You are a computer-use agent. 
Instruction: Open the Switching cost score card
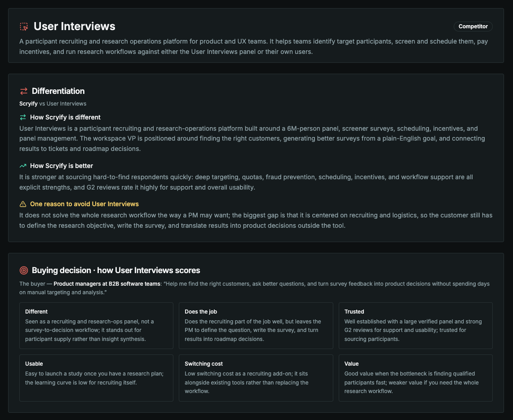[x=256, y=378]
